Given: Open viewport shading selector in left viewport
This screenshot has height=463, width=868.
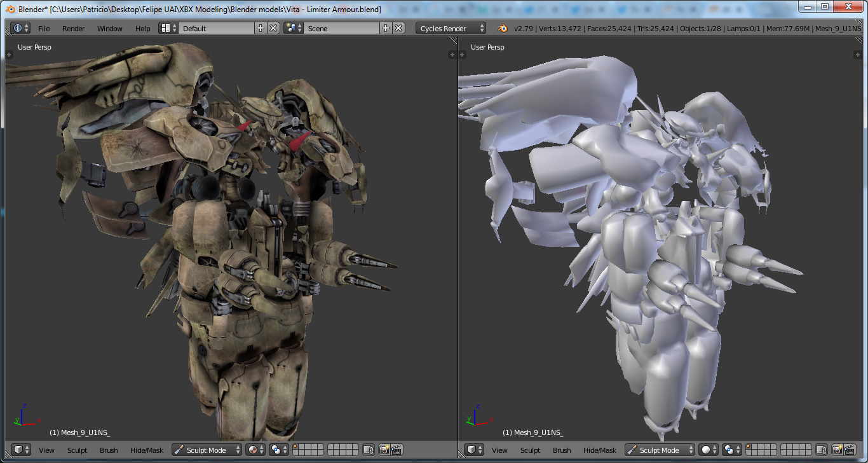Looking at the screenshot, I should pyautogui.click(x=255, y=450).
